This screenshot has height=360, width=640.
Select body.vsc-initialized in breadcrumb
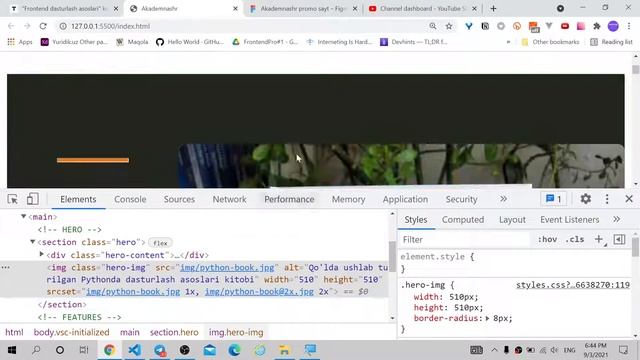tap(71, 332)
